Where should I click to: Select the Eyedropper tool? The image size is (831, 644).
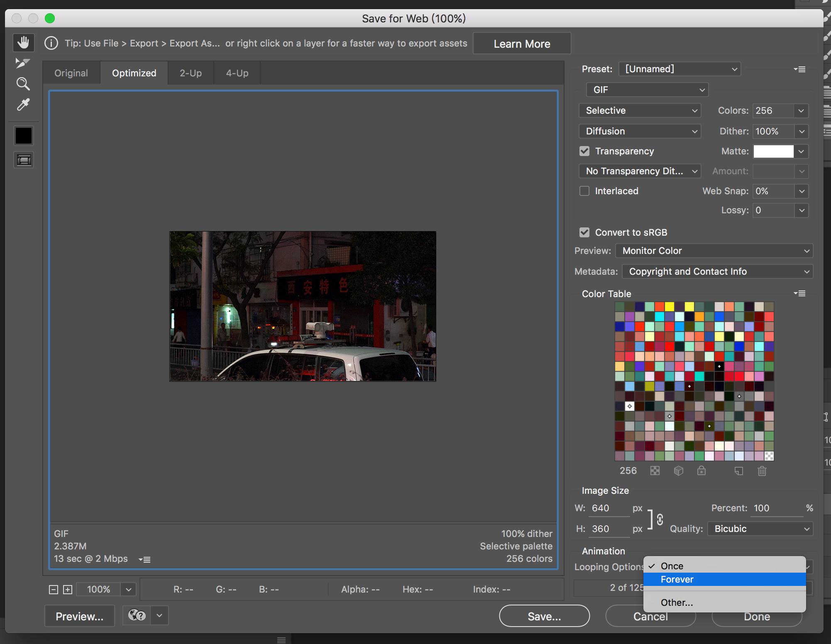[x=23, y=105]
